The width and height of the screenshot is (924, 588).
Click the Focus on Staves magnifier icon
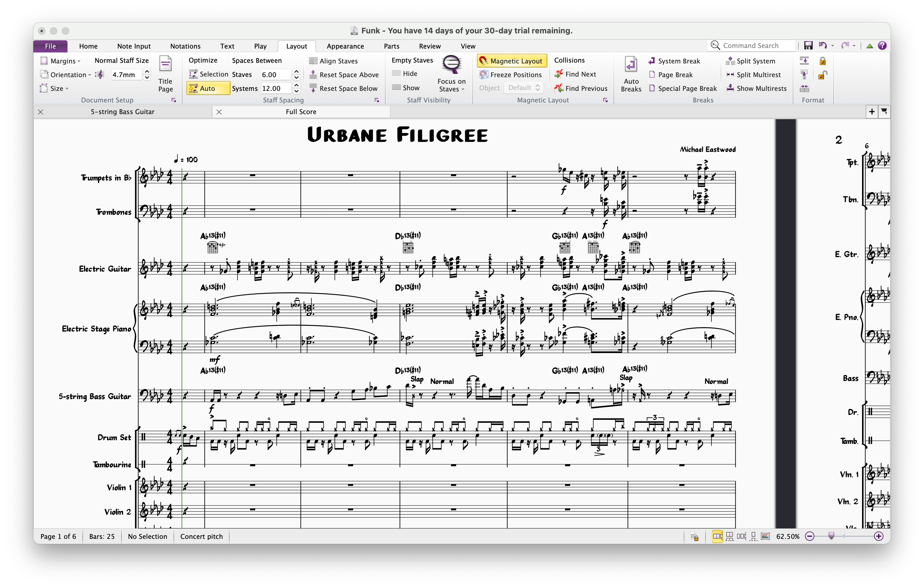click(x=451, y=65)
